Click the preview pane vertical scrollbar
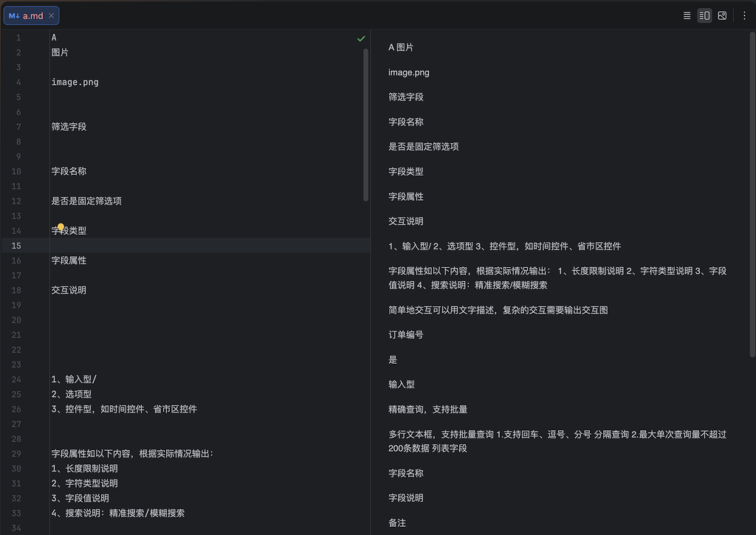This screenshot has height=535, width=756. 752,195
